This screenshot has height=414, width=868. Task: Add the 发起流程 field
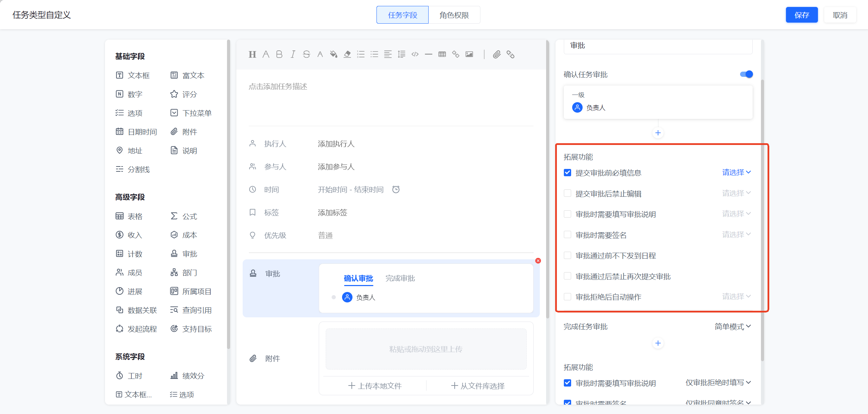[x=136, y=329]
